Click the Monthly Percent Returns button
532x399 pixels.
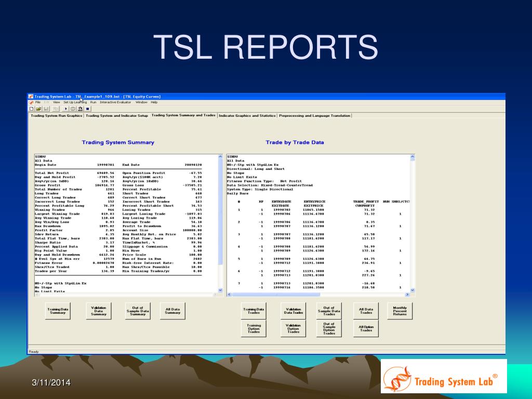pyautogui.click(x=400, y=311)
